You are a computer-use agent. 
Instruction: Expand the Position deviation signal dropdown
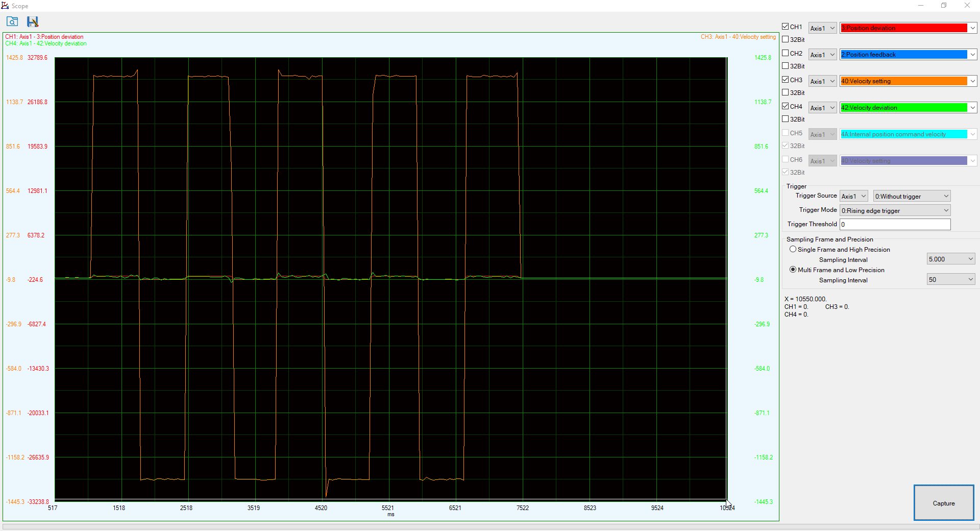[x=973, y=28]
